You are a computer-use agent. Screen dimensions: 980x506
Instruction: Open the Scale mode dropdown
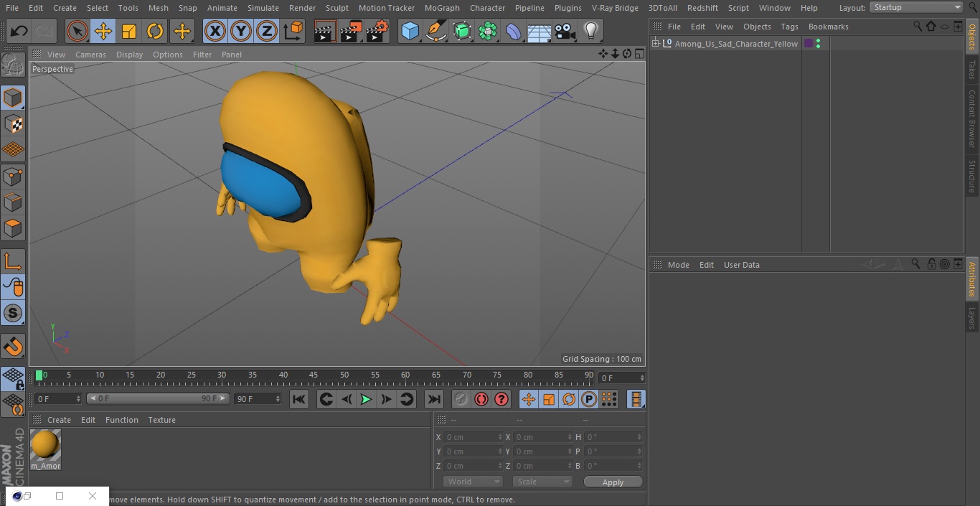[542, 482]
